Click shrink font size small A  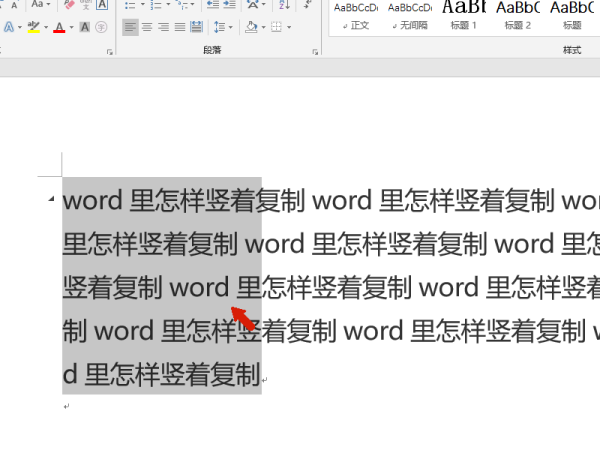(x=14, y=5)
